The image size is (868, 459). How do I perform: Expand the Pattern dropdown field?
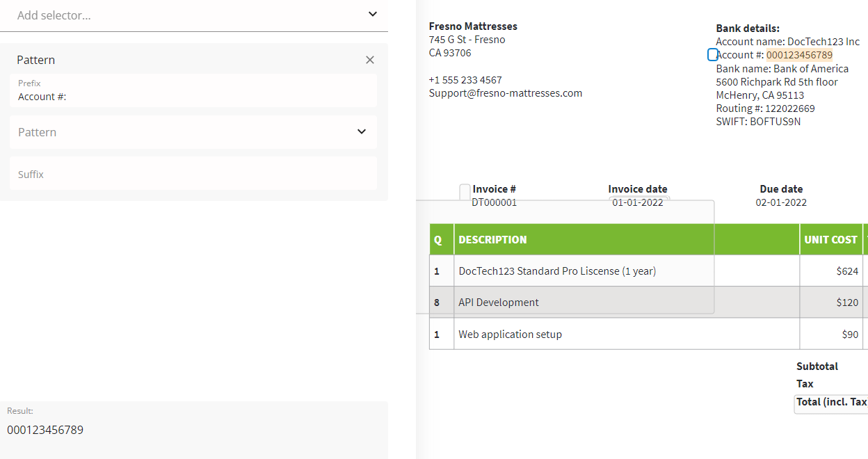tap(361, 132)
